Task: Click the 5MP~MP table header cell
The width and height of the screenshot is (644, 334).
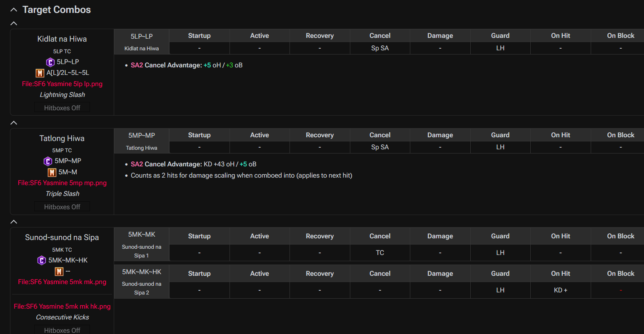Action: 142,135
